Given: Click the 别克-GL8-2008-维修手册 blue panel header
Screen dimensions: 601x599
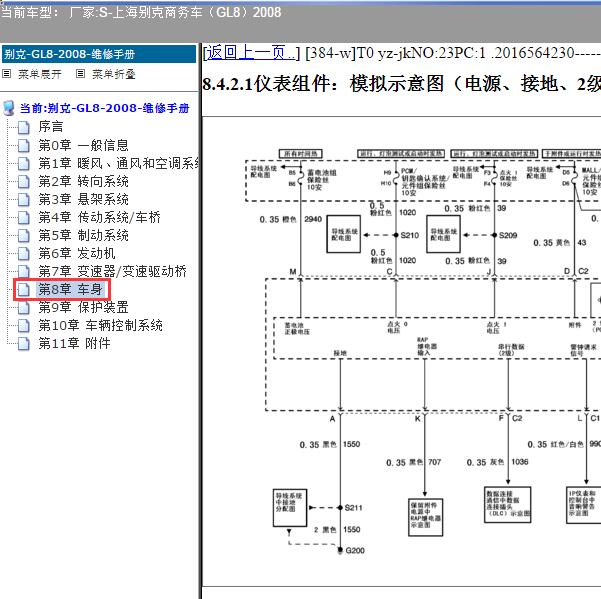Looking at the screenshot, I should 99,54.
